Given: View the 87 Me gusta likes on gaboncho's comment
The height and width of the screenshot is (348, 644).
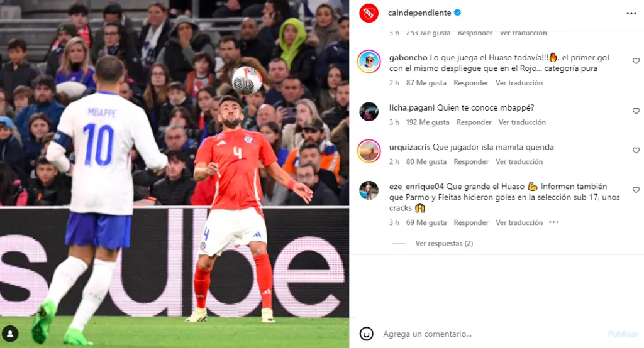Looking at the screenshot, I should 426,83.
